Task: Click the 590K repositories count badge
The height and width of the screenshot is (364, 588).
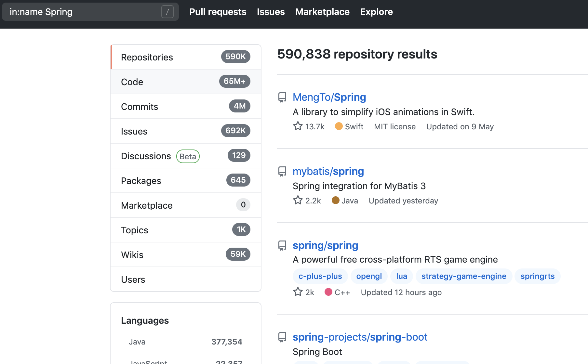Action: 236,57
